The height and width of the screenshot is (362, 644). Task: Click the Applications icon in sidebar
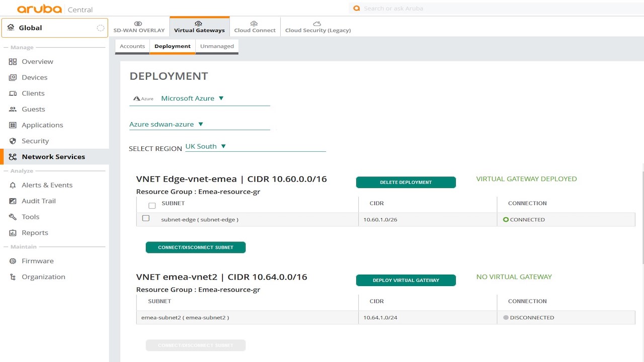click(x=13, y=125)
